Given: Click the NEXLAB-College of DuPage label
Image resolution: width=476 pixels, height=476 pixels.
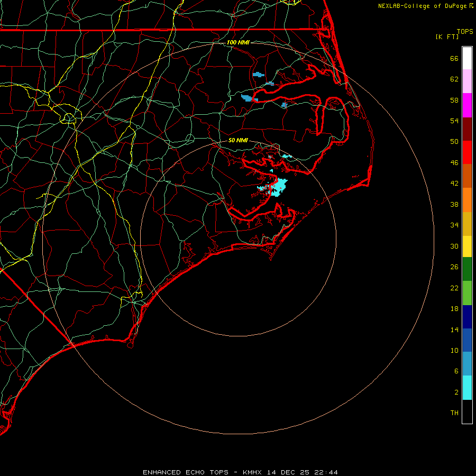Looking at the screenshot, I should point(422,6).
